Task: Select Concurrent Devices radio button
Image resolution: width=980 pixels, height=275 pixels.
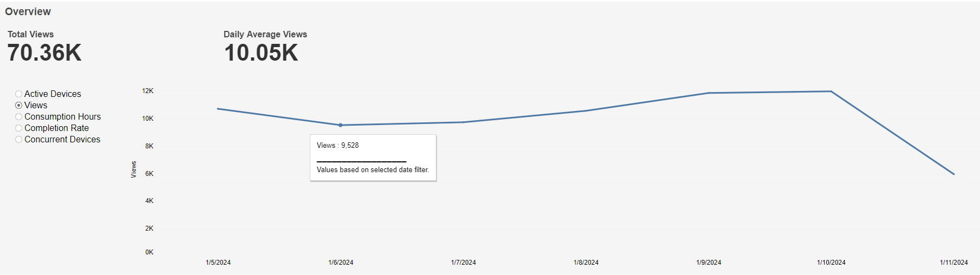Action: 19,140
